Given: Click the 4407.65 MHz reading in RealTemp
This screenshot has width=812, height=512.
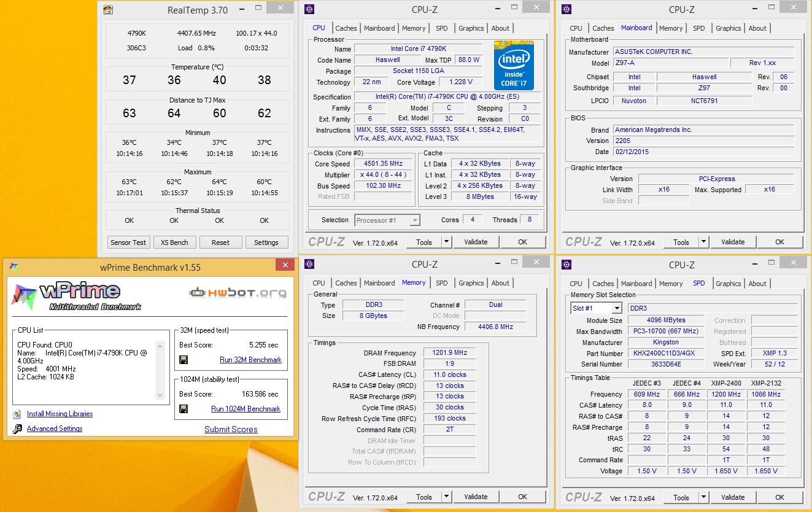Looking at the screenshot, I should [196, 33].
